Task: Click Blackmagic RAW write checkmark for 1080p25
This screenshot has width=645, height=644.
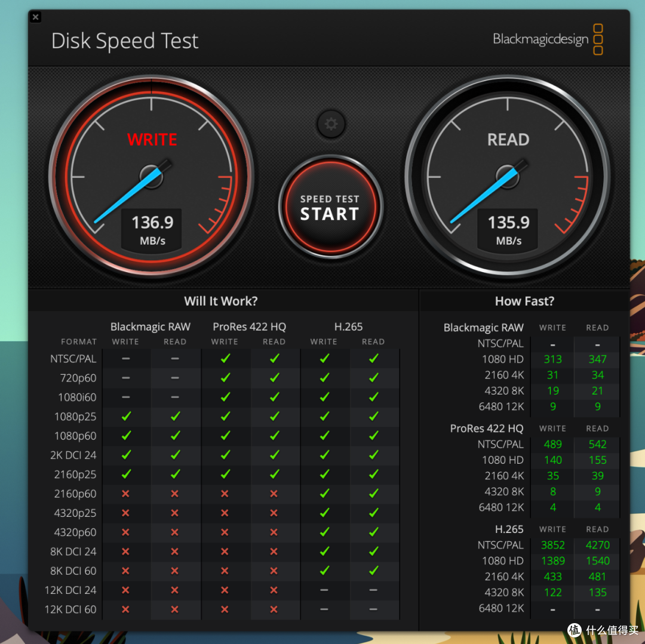Action: pos(126,417)
